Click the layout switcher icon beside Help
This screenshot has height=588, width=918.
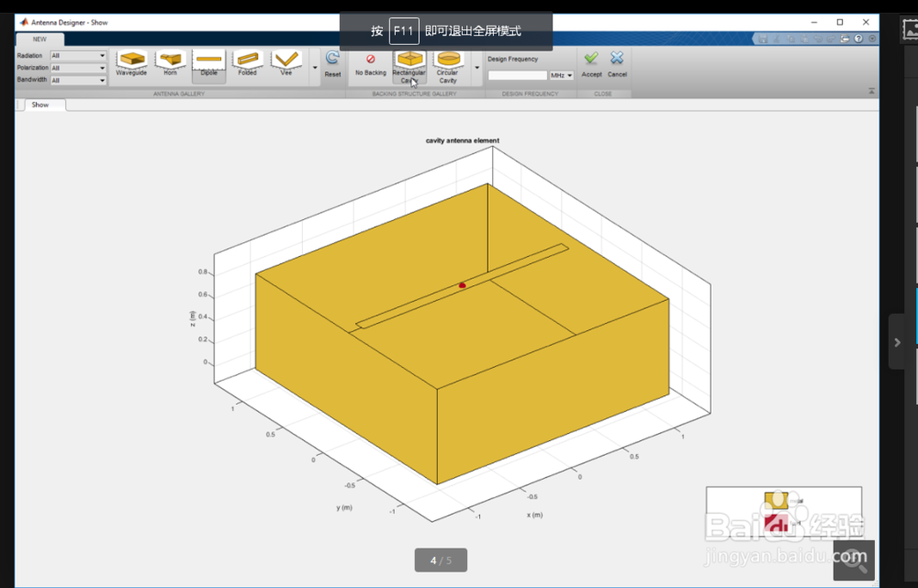[845, 39]
